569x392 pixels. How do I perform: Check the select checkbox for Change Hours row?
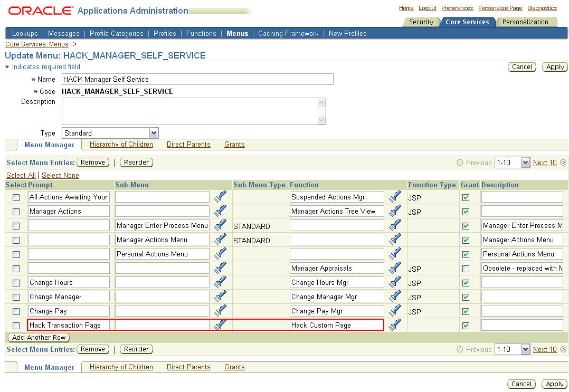(16, 282)
